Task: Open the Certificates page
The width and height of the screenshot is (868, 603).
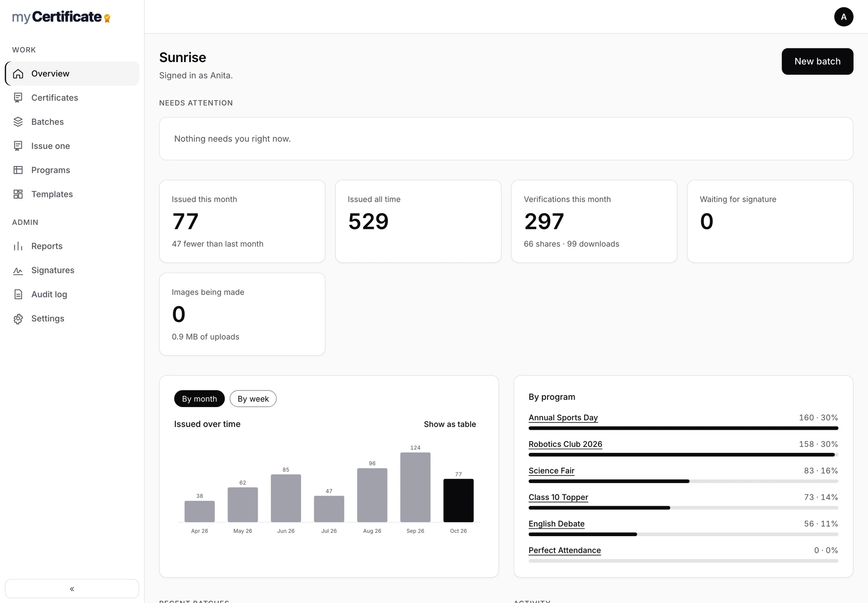Action: (72, 98)
